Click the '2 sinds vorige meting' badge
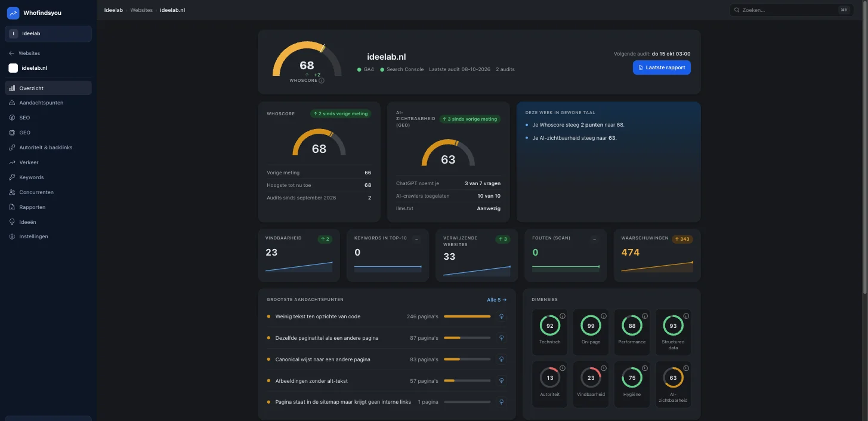This screenshot has width=868, height=421. click(341, 113)
